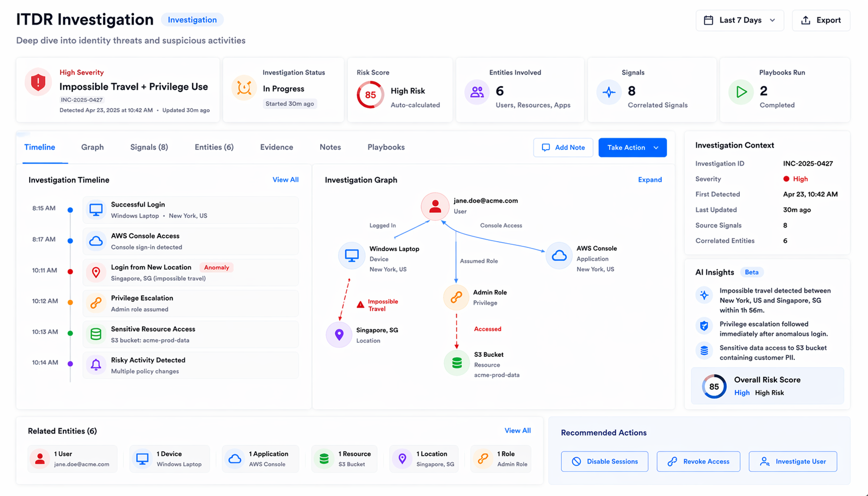868x496 pixels.
Task: Select the jane.doe user node in graph
Action: [x=435, y=206]
